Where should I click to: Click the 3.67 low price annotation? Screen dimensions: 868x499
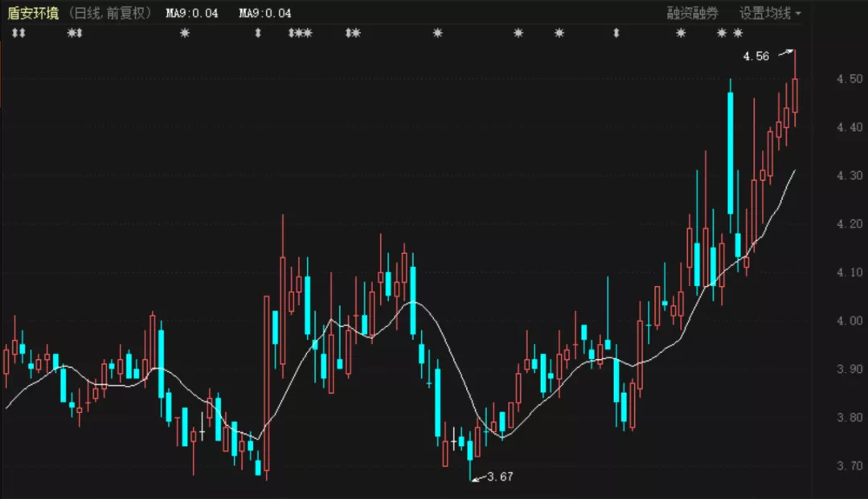pyautogui.click(x=500, y=477)
